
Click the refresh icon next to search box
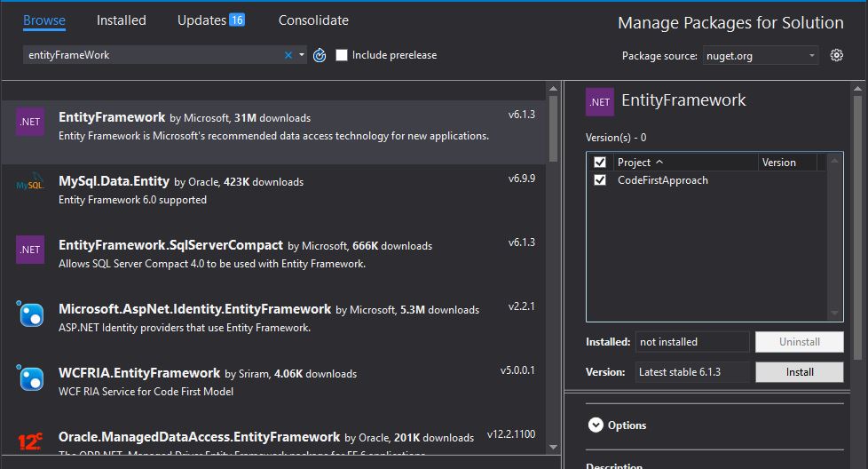[320, 55]
